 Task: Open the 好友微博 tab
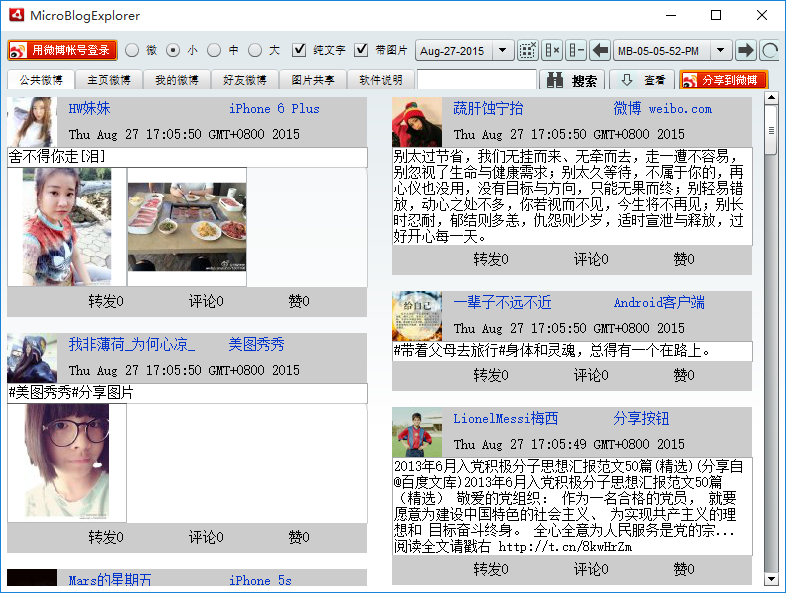[245, 80]
